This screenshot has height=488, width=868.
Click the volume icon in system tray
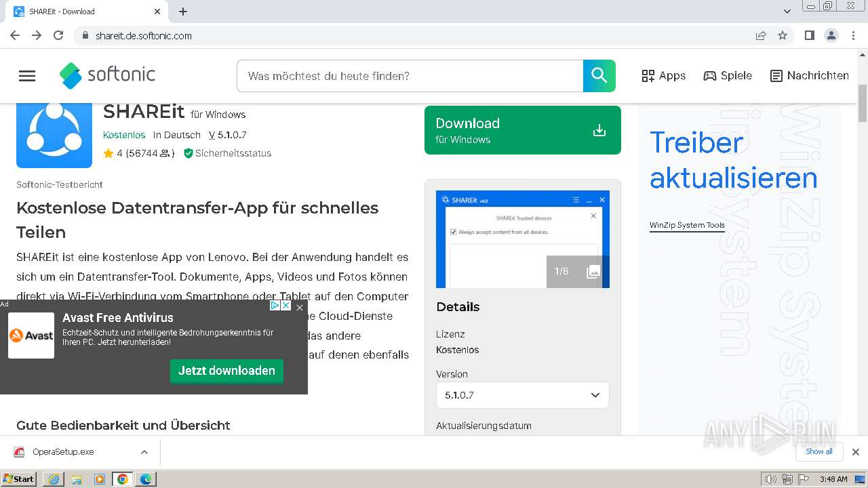coord(771,479)
